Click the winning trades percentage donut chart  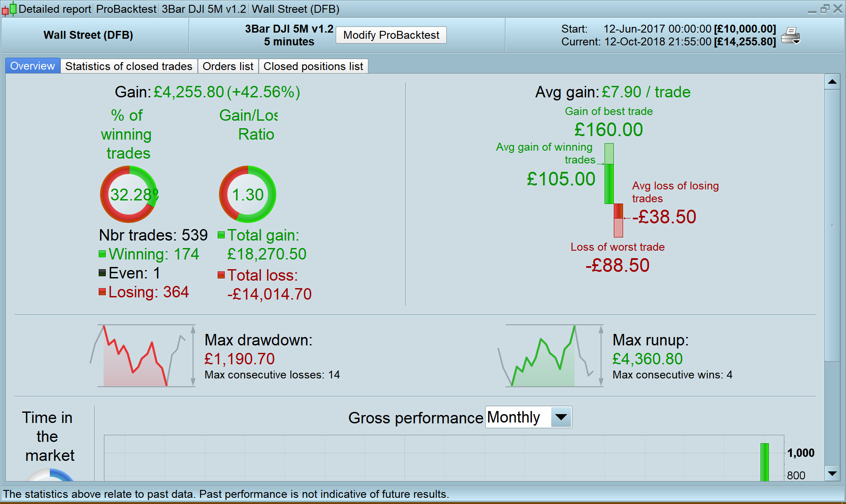[x=129, y=194]
